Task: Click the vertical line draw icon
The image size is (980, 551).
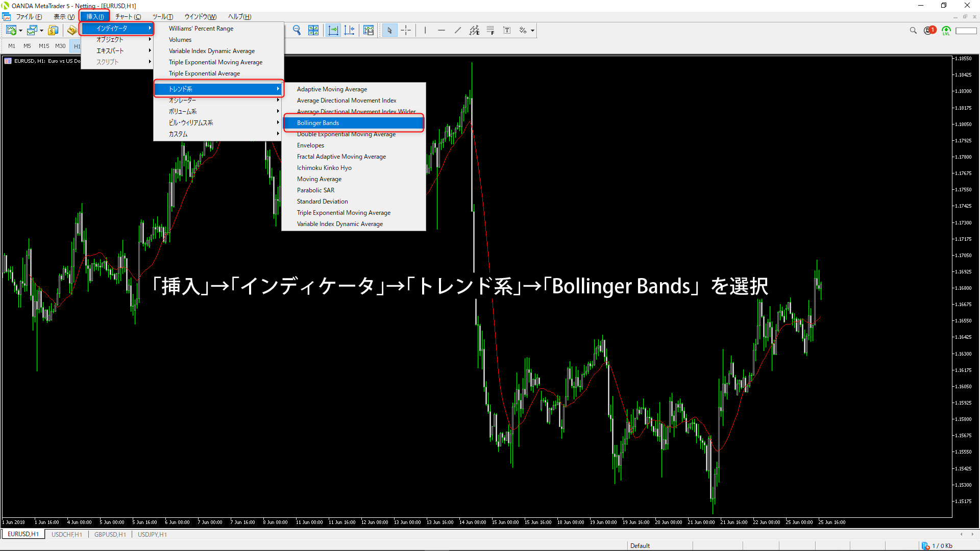Action: tap(425, 30)
